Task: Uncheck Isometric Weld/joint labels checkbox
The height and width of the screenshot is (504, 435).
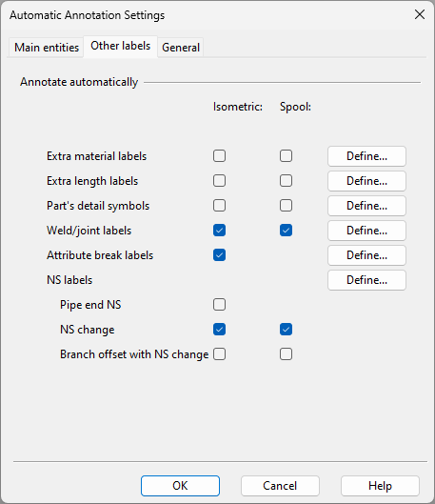Action: 219,231
